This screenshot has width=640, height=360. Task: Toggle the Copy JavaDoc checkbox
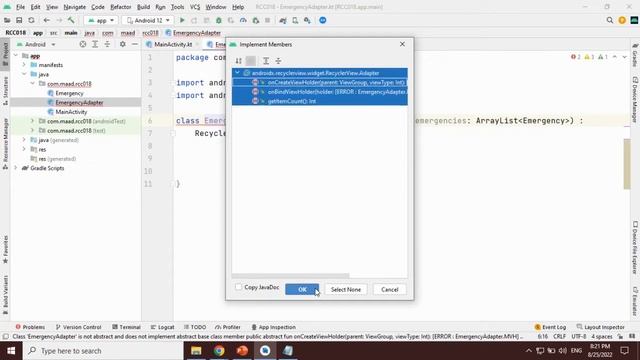pos(238,287)
